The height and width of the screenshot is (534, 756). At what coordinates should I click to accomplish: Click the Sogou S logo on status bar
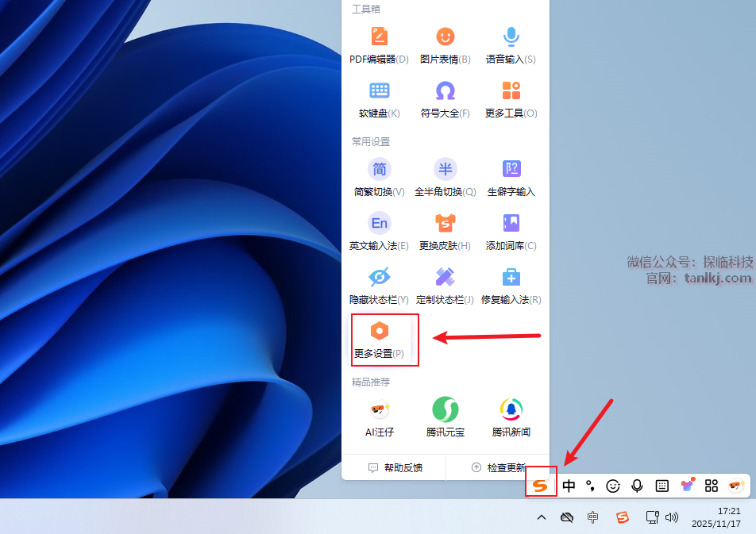pos(541,486)
